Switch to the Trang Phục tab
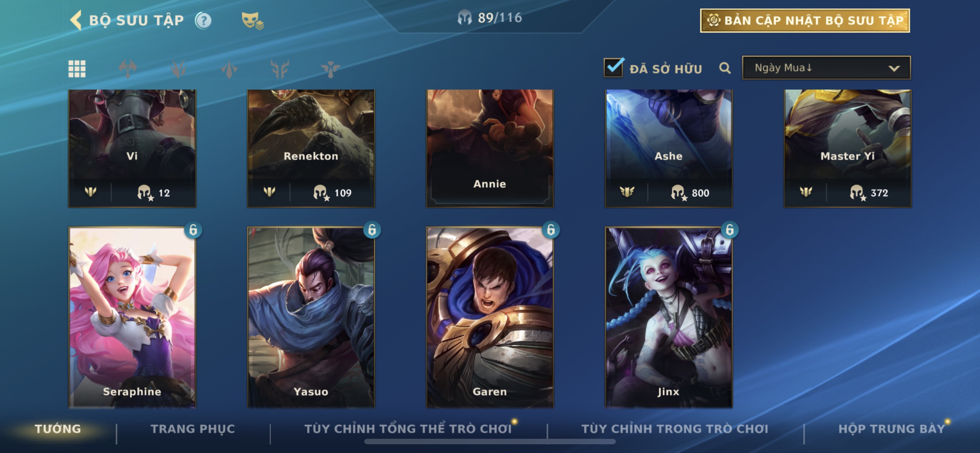The image size is (980, 453). click(193, 429)
